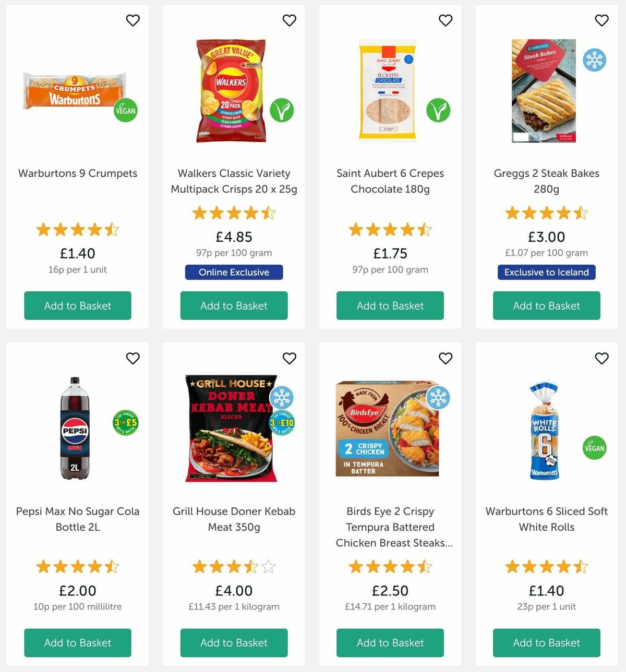Open the Saint Aubert 6 Crepes Chocolate product page
Viewport: 626px width, 672px height.
point(390,181)
